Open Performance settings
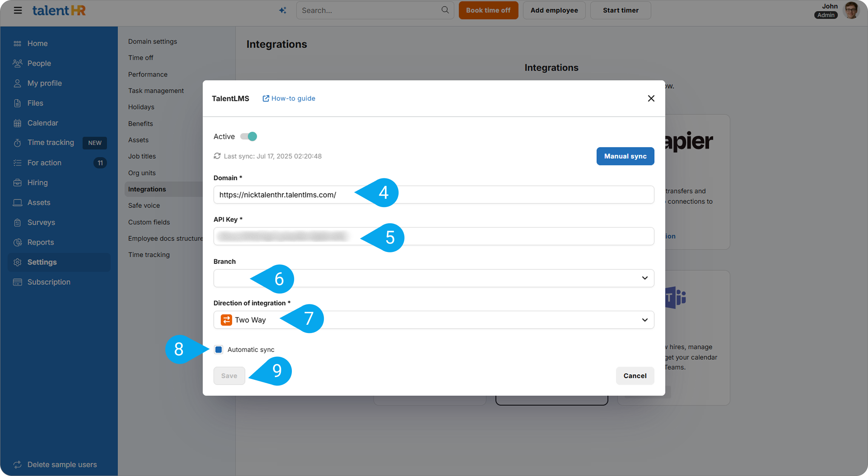This screenshot has height=476, width=868. [147, 74]
